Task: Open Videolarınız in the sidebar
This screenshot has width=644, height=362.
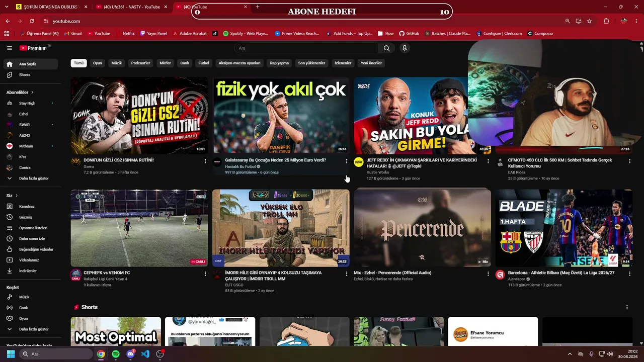Action: click(x=31, y=260)
